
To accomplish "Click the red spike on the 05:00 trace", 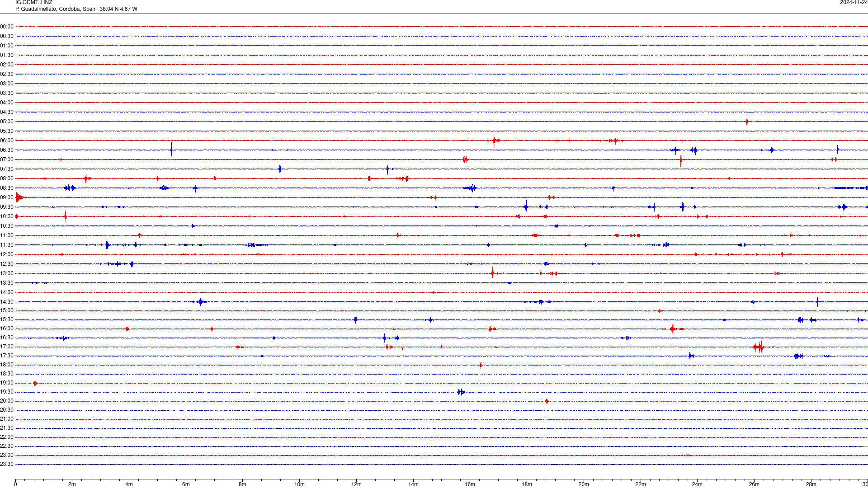I will pos(747,122).
